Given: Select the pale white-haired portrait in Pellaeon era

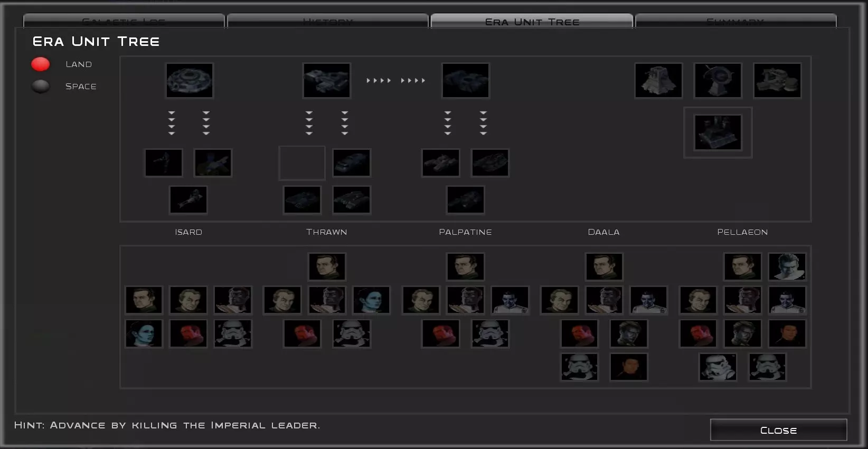Looking at the screenshot, I should (x=787, y=266).
